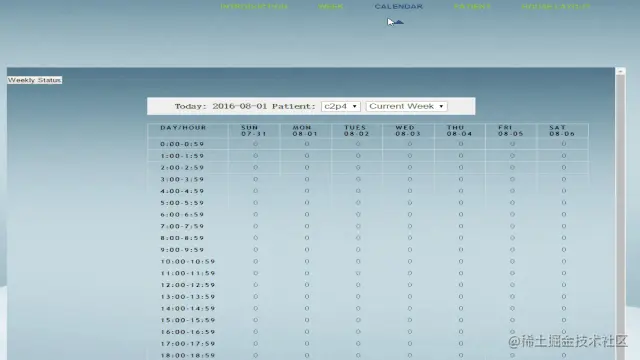This screenshot has width=640, height=360.
Task: Click the vertical scrollbar track
Action: [x=620, y=216]
